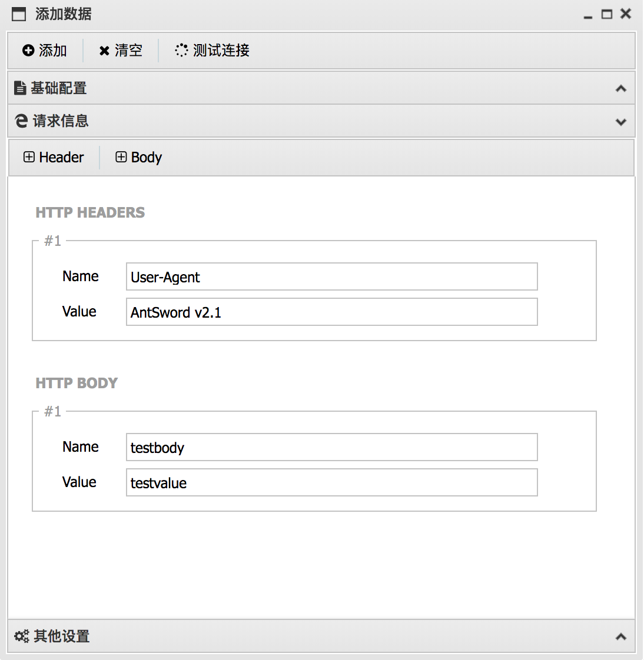
Task: Click the 添加 button label
Action: [53, 51]
